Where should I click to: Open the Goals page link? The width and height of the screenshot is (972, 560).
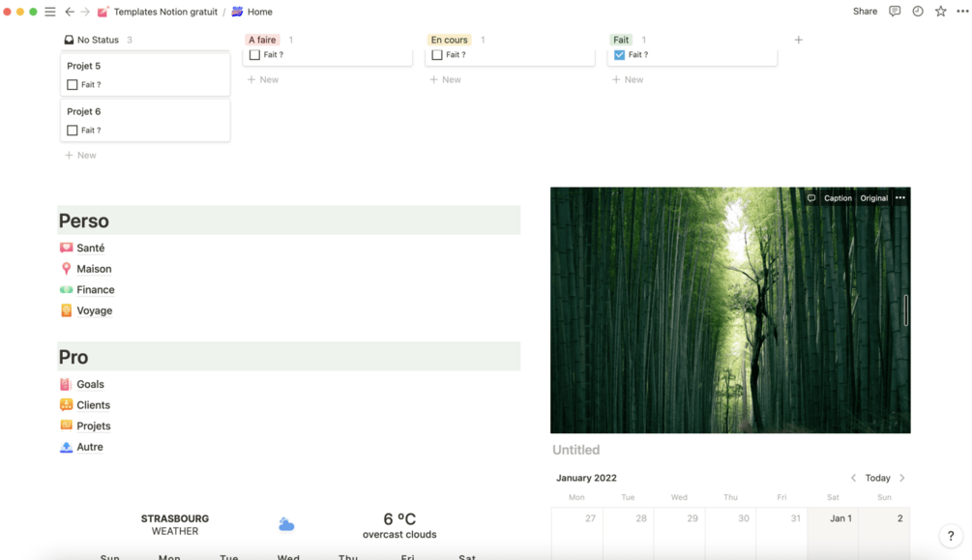point(91,384)
